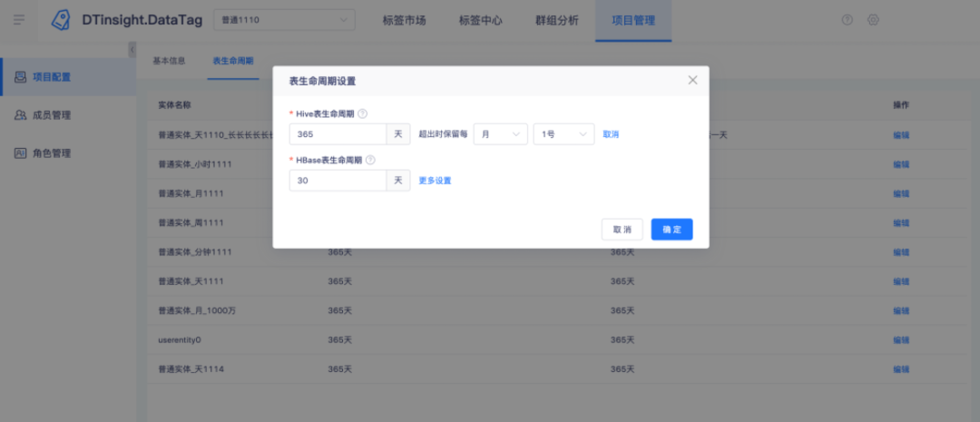Click the 角色管理 sidebar icon

(x=21, y=153)
